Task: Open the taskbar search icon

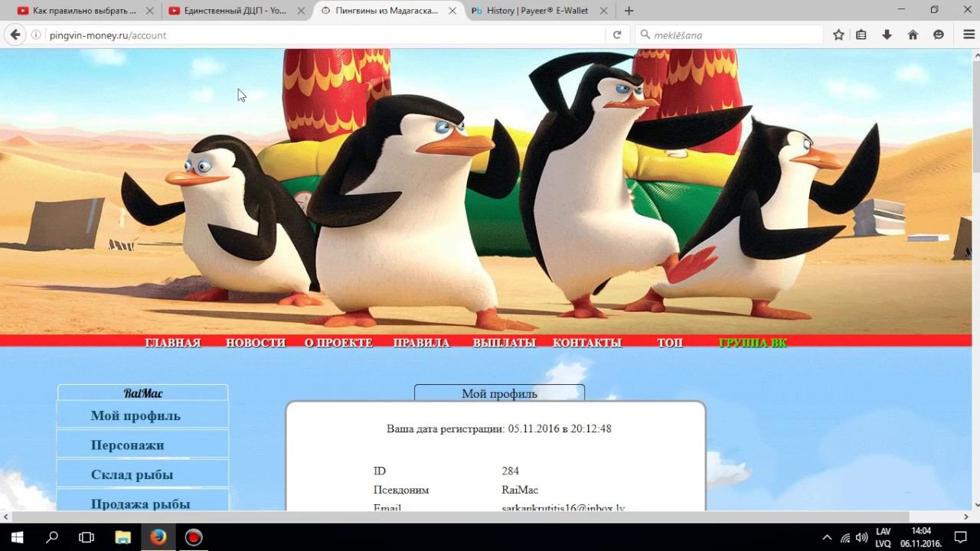Action: coord(52,537)
